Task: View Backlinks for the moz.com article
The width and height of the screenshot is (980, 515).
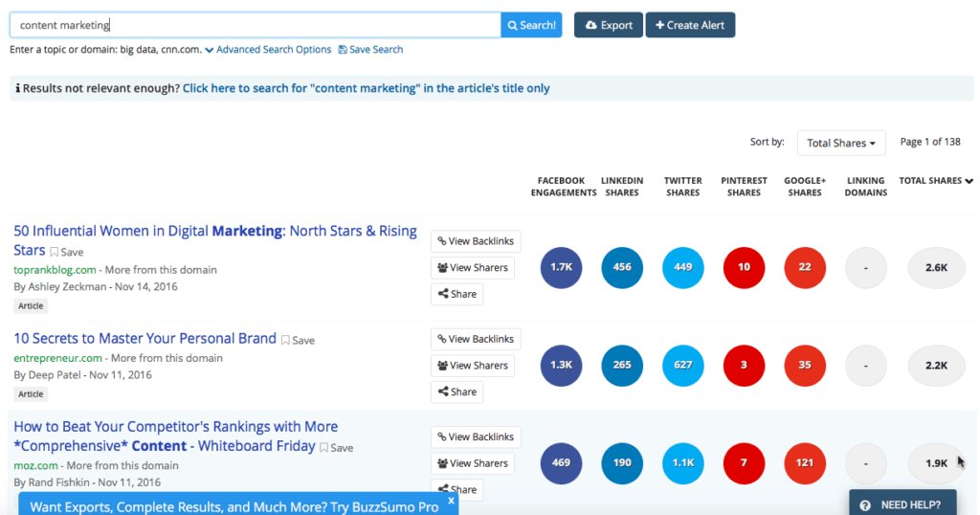Action: click(x=476, y=437)
